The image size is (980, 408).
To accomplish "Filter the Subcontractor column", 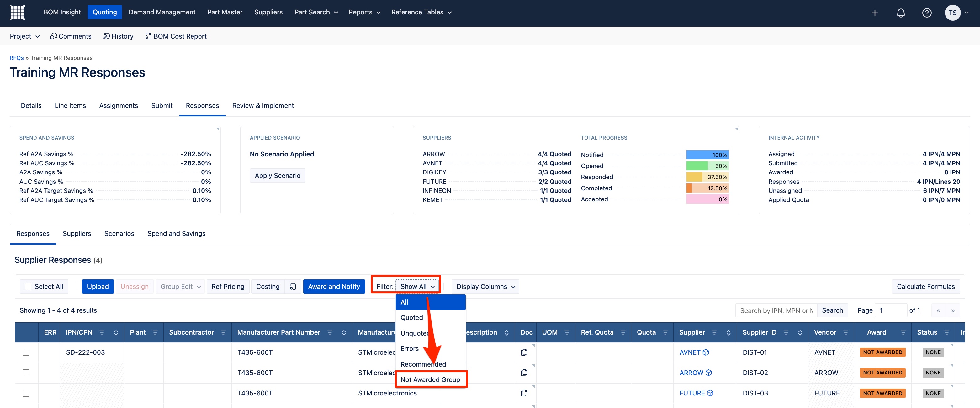I will (223, 333).
